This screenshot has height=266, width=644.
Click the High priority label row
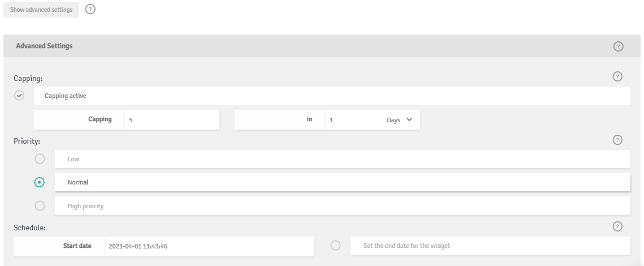[x=342, y=205]
